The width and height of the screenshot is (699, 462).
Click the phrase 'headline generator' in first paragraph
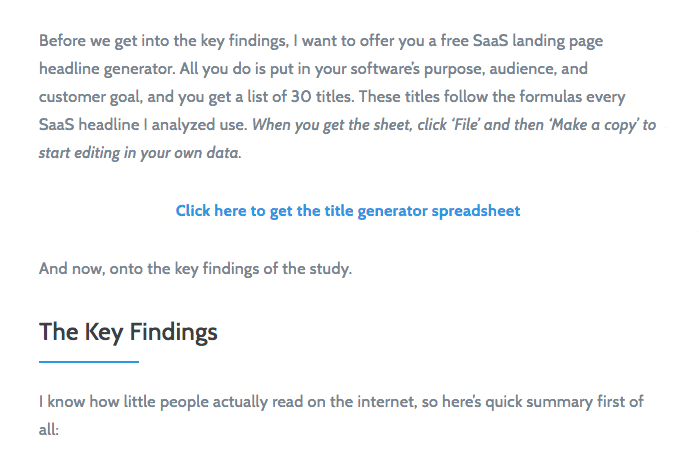pos(107,69)
